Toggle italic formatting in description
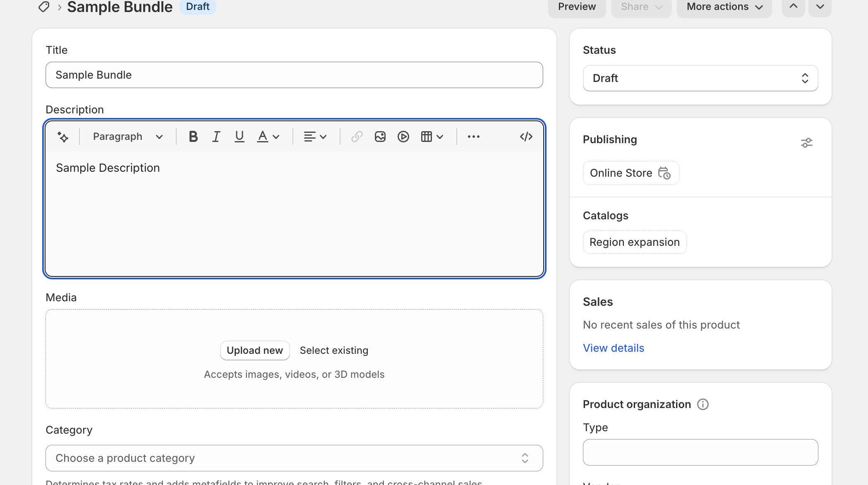Image resolution: width=868 pixels, height=485 pixels. pyautogui.click(x=216, y=137)
